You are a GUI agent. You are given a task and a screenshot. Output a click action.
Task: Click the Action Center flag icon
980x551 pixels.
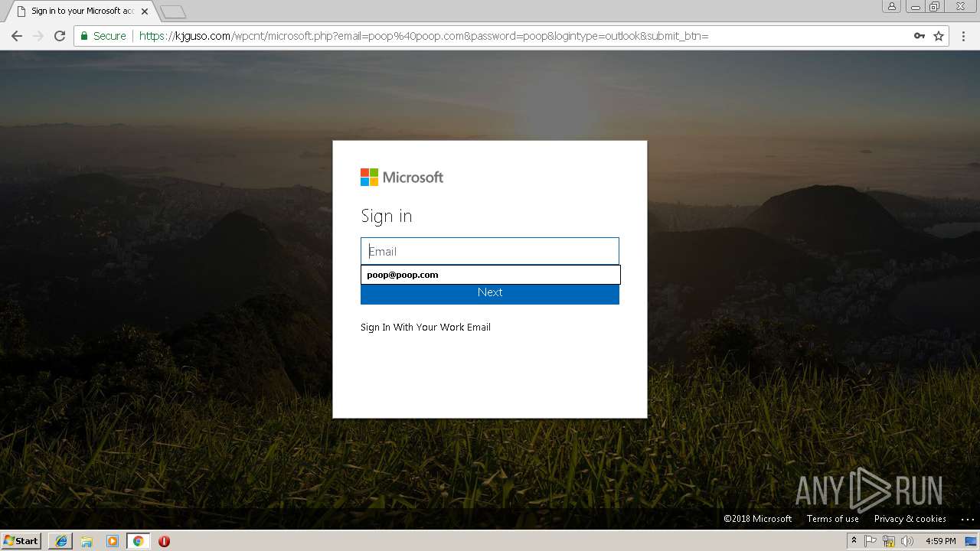[871, 541]
